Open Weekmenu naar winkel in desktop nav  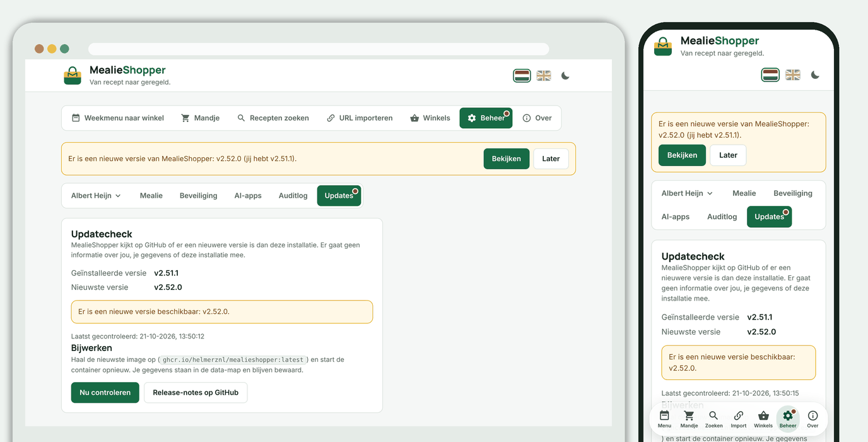(118, 118)
